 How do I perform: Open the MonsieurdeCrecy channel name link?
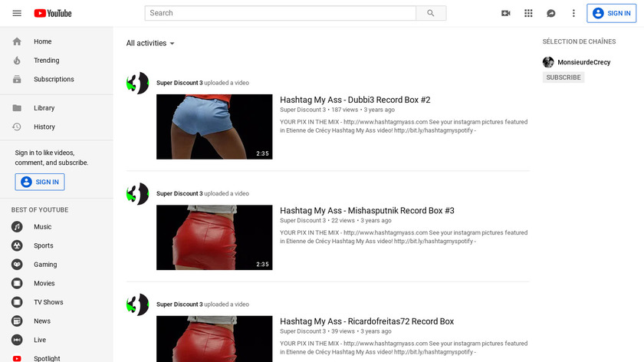[x=584, y=62]
